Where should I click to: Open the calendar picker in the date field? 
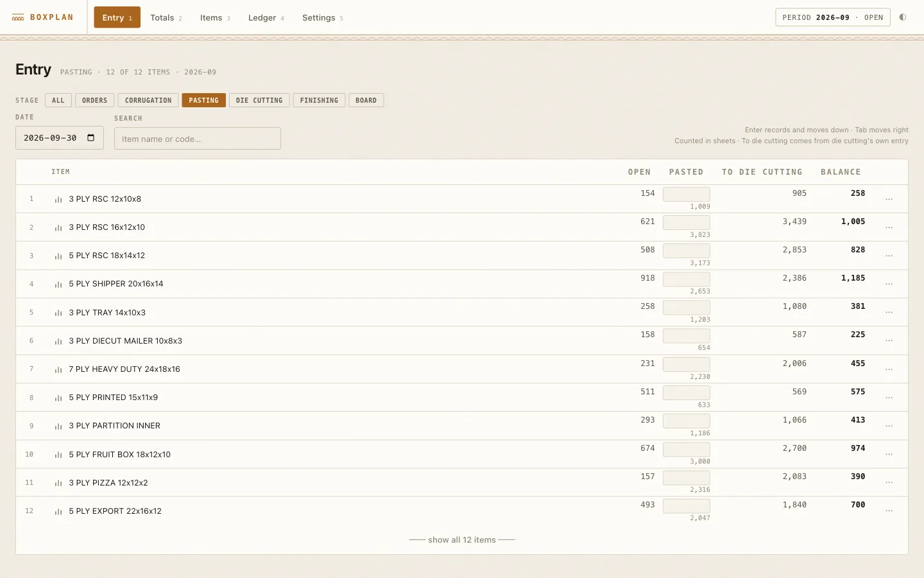click(91, 138)
